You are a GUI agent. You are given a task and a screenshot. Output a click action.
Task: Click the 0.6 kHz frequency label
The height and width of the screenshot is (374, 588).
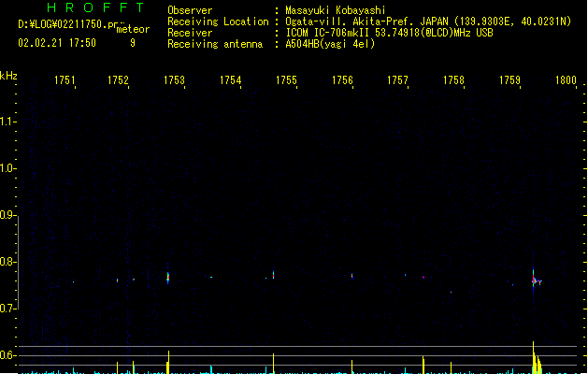pos(7,355)
